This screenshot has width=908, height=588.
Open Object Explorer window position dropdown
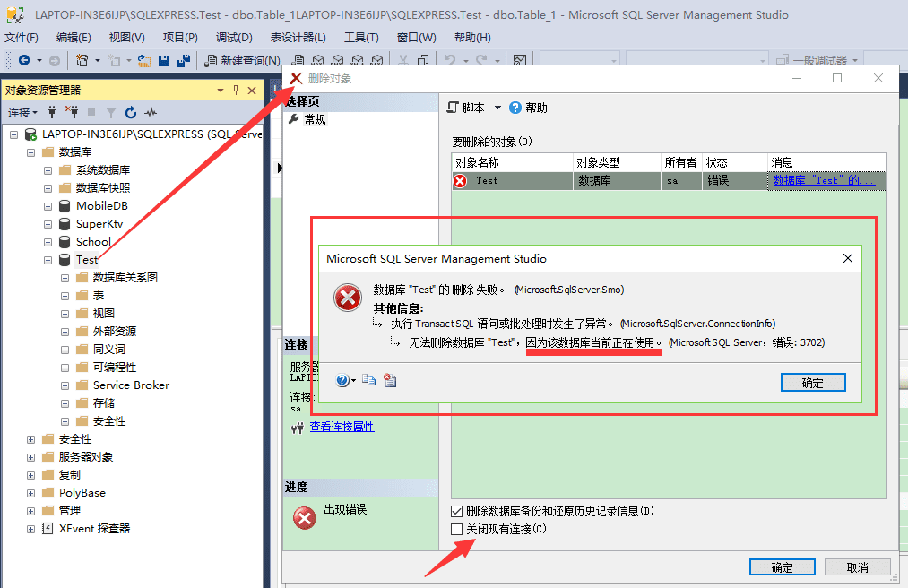coord(220,90)
